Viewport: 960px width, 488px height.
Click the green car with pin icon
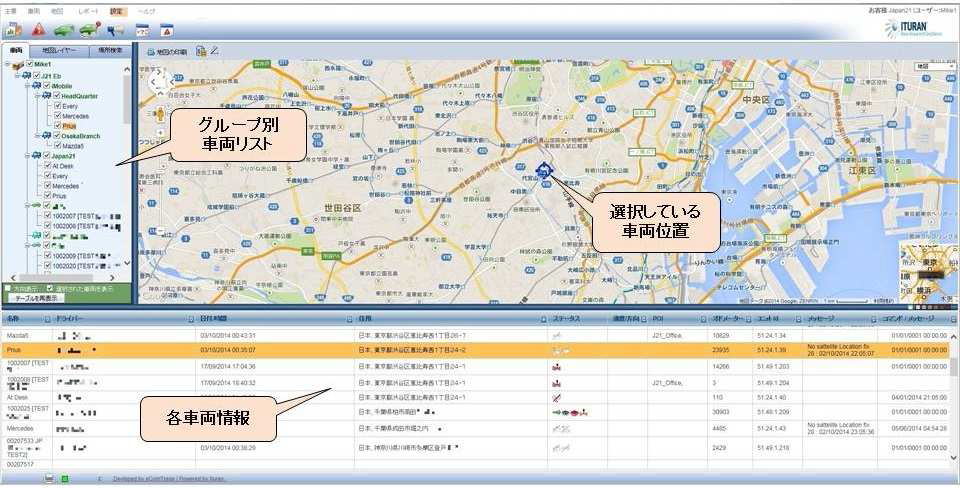[x=89, y=29]
